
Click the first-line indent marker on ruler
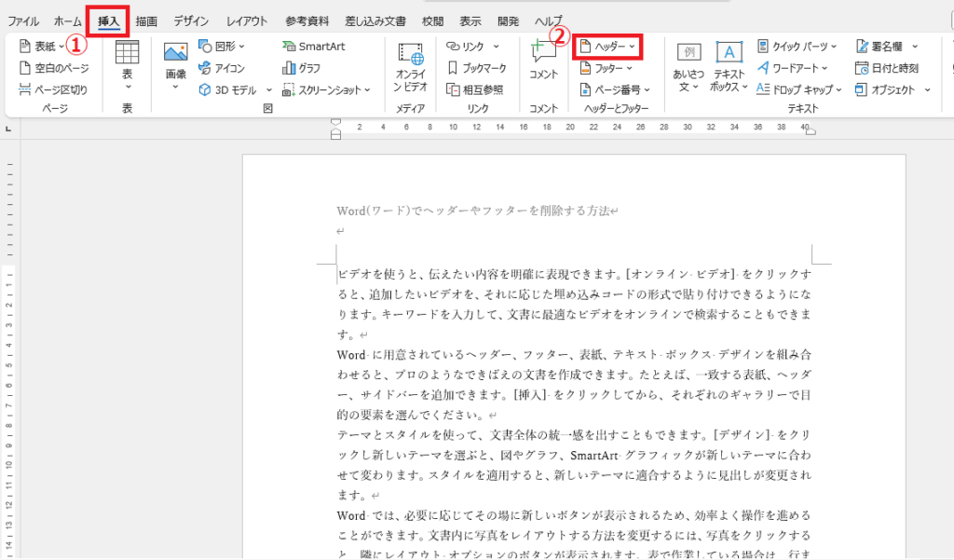[x=335, y=122]
